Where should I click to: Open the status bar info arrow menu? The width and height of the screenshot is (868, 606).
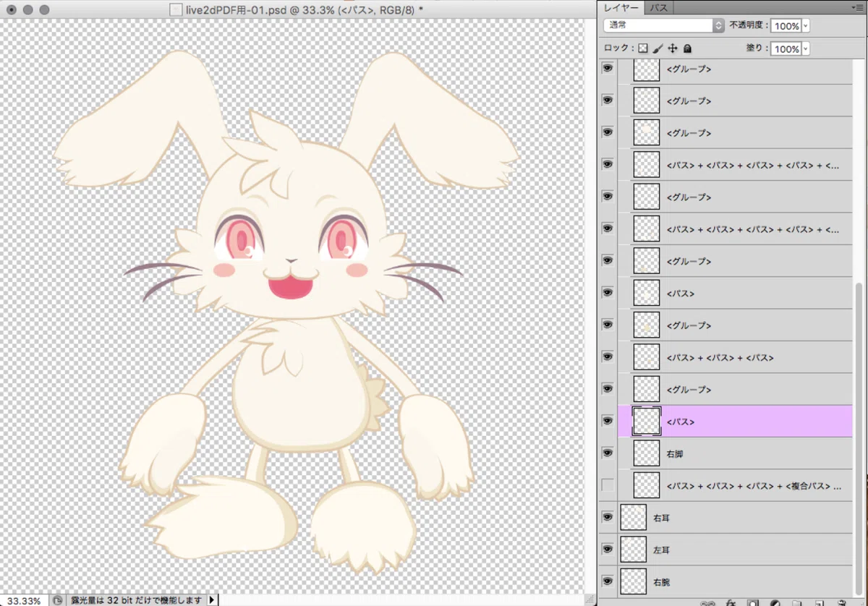[212, 600]
